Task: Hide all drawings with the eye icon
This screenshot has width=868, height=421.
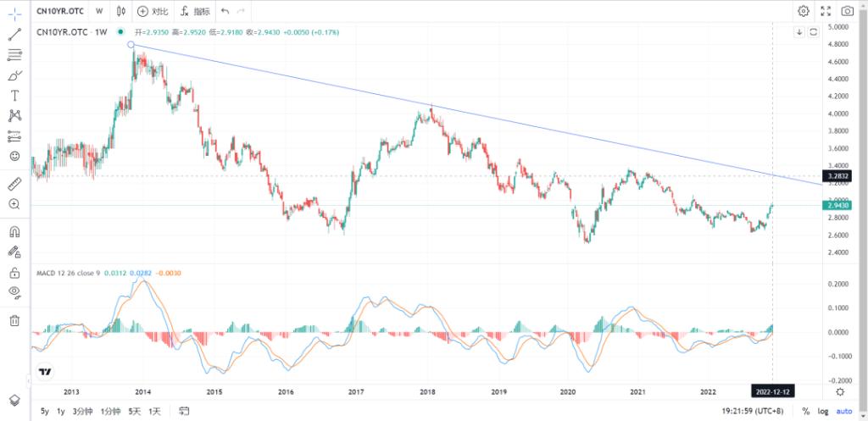Action: [14, 292]
